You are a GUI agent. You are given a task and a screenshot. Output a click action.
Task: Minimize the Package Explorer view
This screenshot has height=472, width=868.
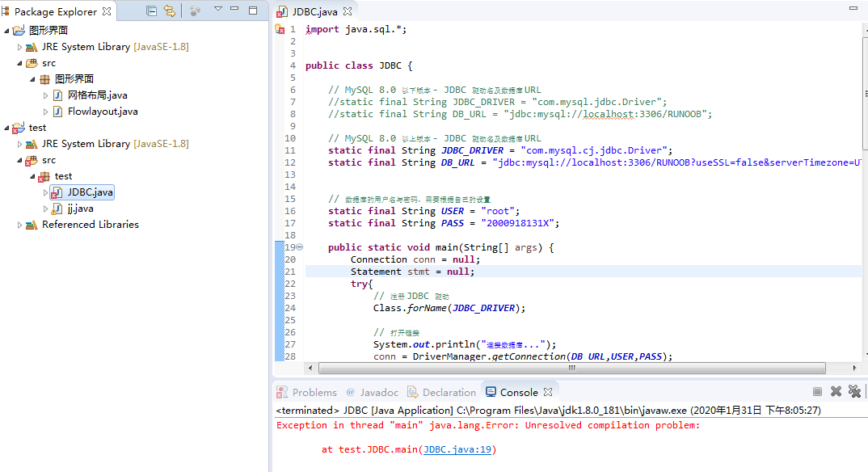pos(234,9)
